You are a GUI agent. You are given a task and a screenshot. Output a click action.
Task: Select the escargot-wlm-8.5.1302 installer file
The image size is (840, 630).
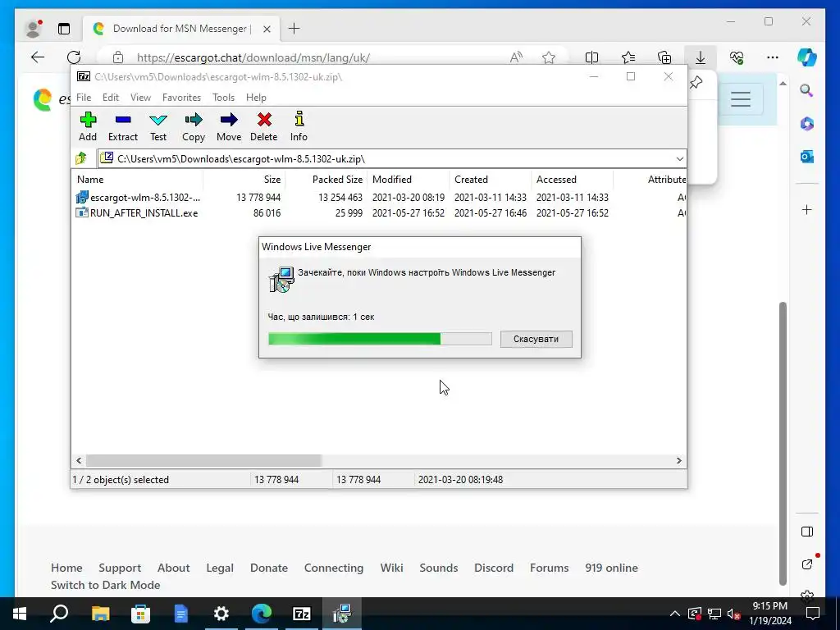tap(144, 197)
